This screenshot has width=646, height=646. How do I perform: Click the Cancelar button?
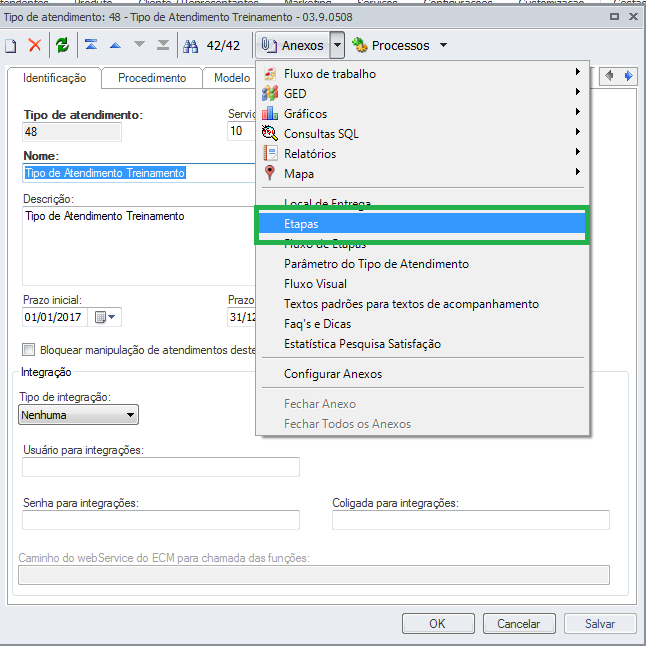pyautogui.click(x=519, y=624)
